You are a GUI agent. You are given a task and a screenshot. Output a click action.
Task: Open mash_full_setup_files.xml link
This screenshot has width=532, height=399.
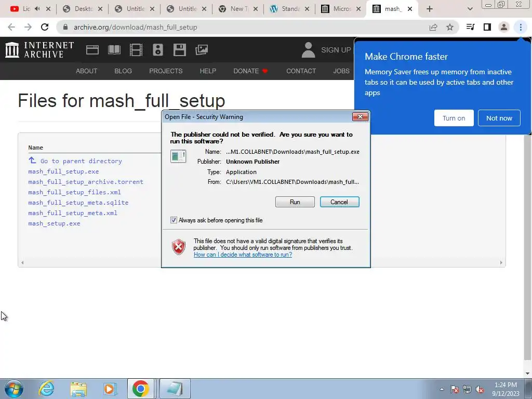(74, 192)
